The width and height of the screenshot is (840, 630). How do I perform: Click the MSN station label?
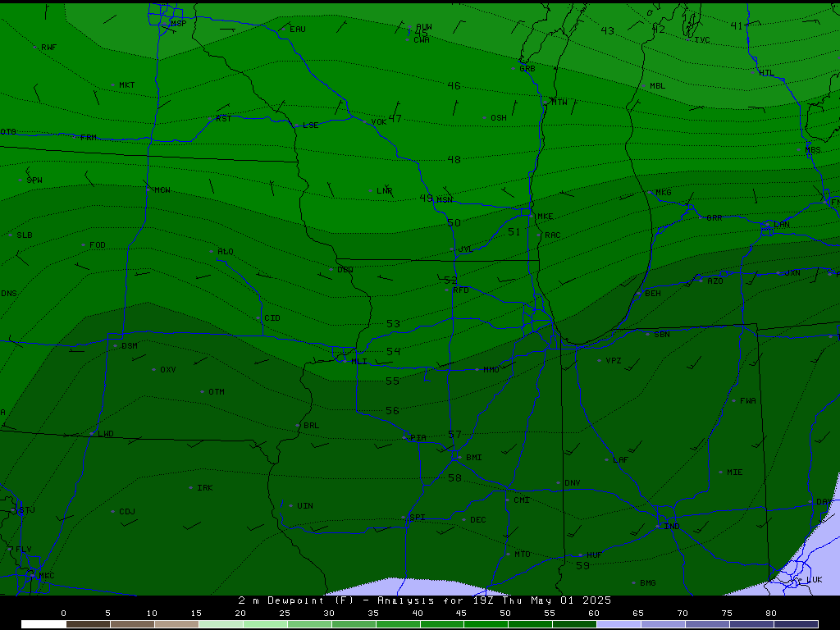tap(444, 200)
